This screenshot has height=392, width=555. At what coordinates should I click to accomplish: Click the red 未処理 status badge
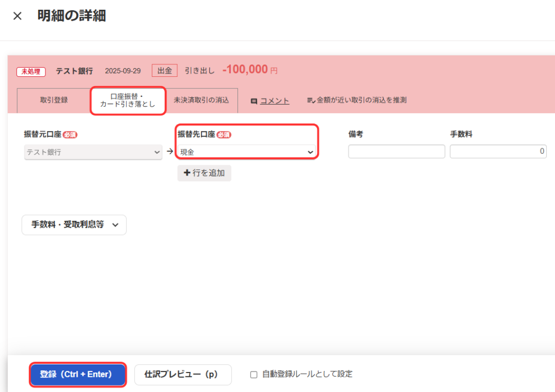31,71
